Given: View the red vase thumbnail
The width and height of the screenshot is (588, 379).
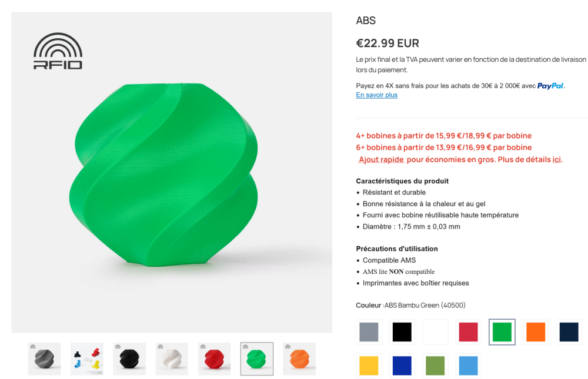Looking at the screenshot, I should pos(214,359).
